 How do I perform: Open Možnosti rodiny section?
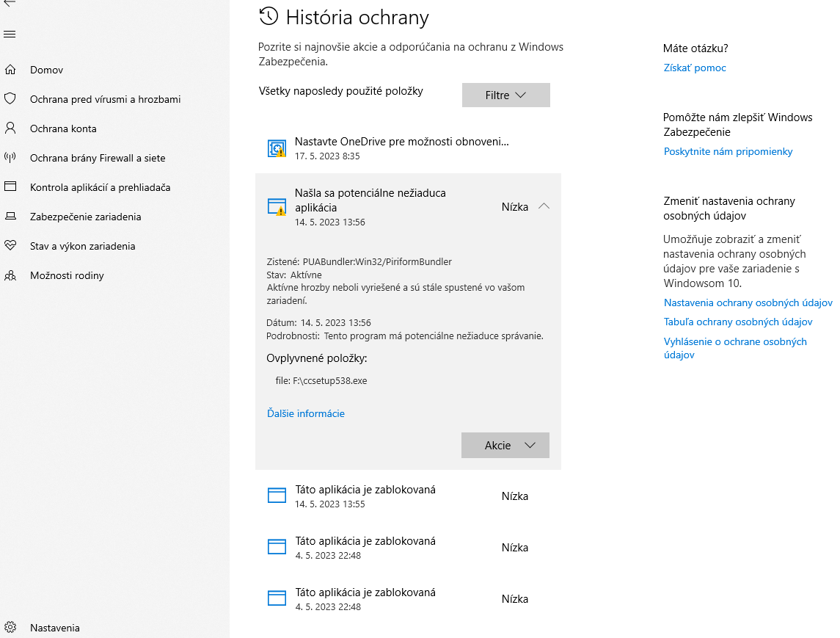[x=67, y=275]
